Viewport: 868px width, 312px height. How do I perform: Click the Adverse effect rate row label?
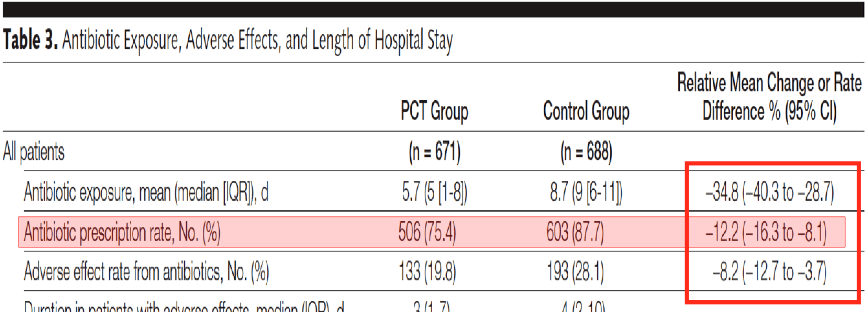tap(146, 272)
